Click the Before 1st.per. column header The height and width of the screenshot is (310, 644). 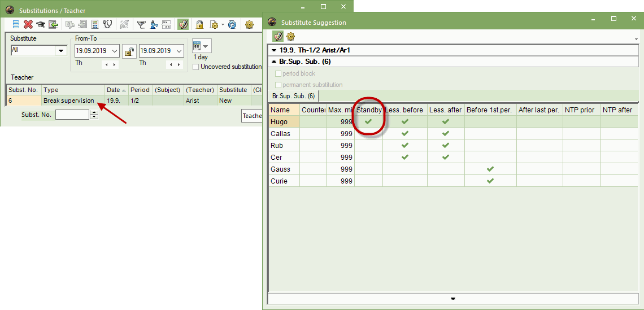pos(490,110)
